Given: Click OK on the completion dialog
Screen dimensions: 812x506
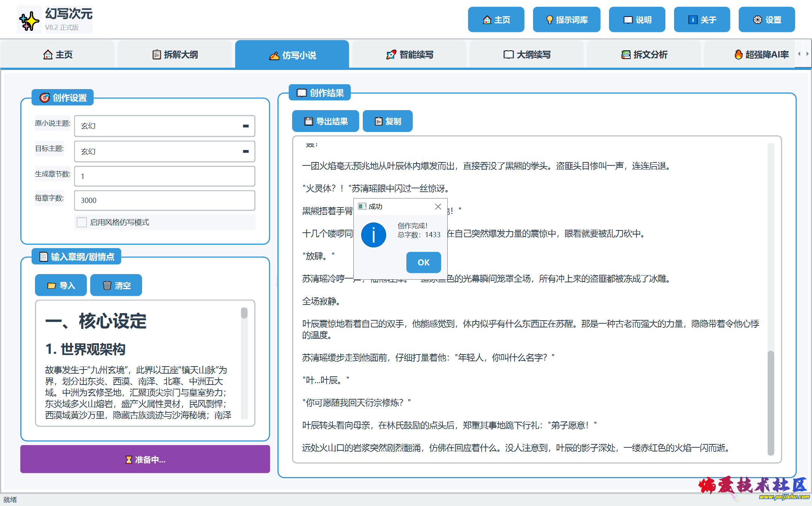Looking at the screenshot, I should (x=423, y=262).
